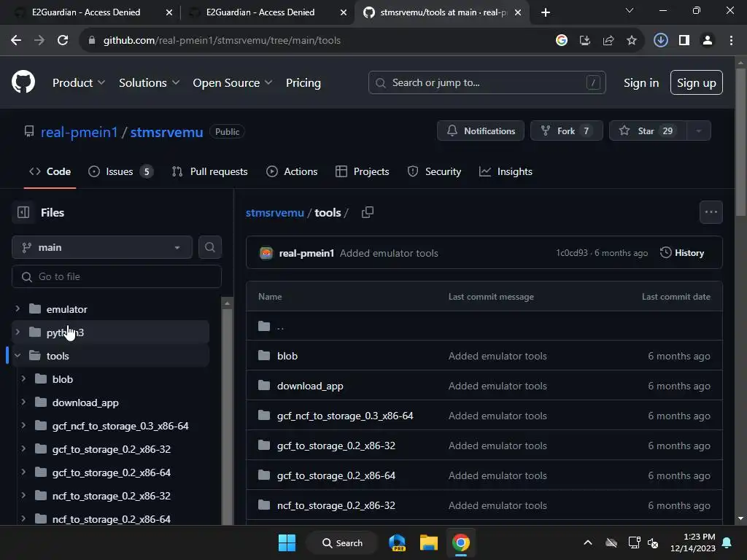
Task: Click the GitHub logo home icon
Action: 23,82
